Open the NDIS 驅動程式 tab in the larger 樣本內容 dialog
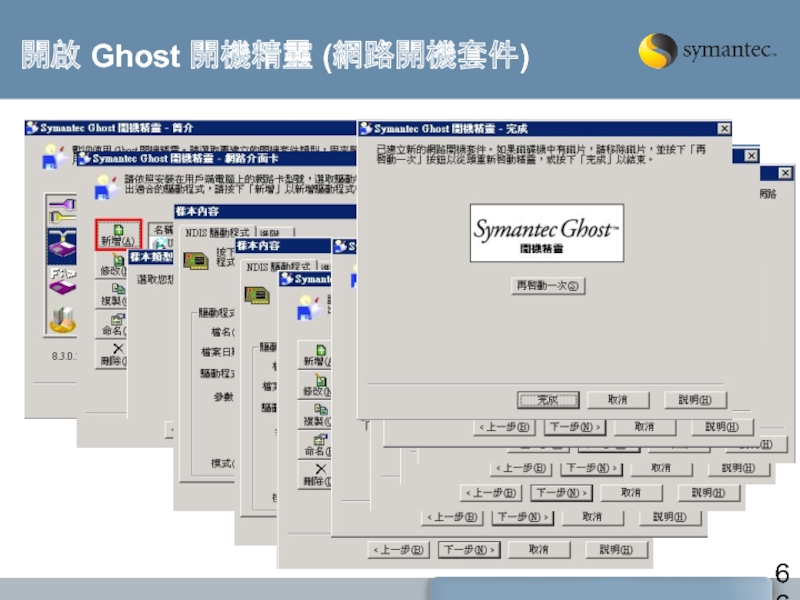 click(217, 233)
